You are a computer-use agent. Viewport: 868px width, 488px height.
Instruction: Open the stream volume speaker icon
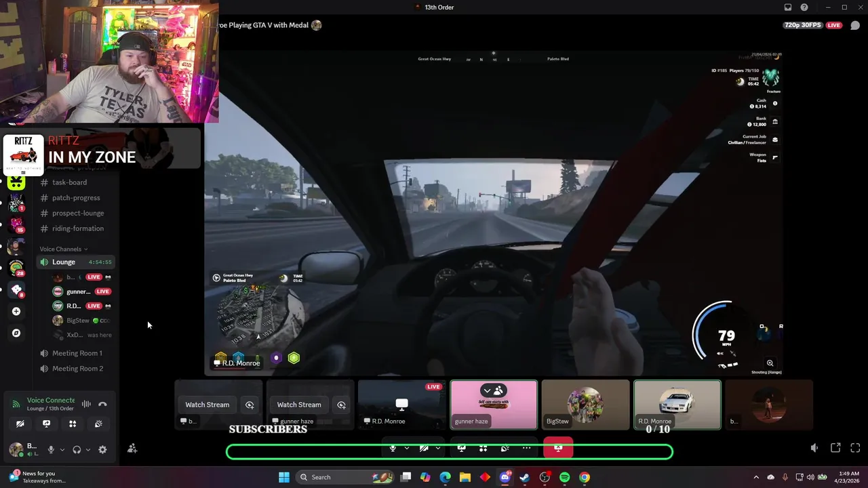(814, 448)
